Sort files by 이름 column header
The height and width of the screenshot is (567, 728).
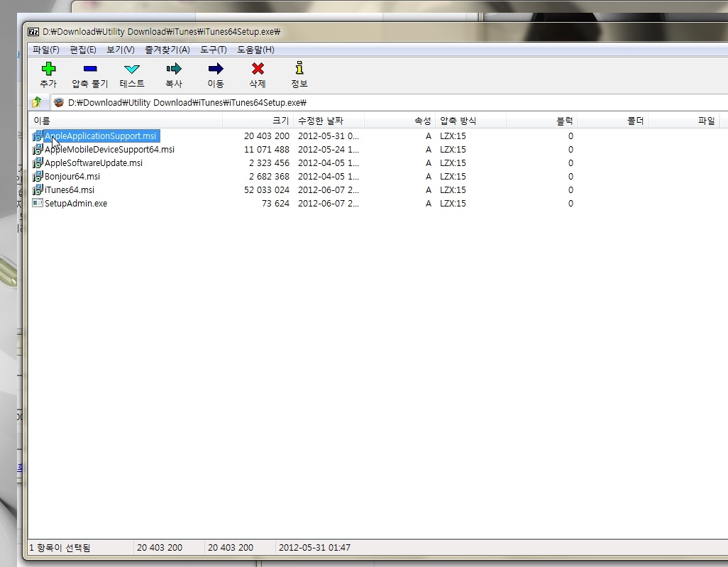coord(125,121)
